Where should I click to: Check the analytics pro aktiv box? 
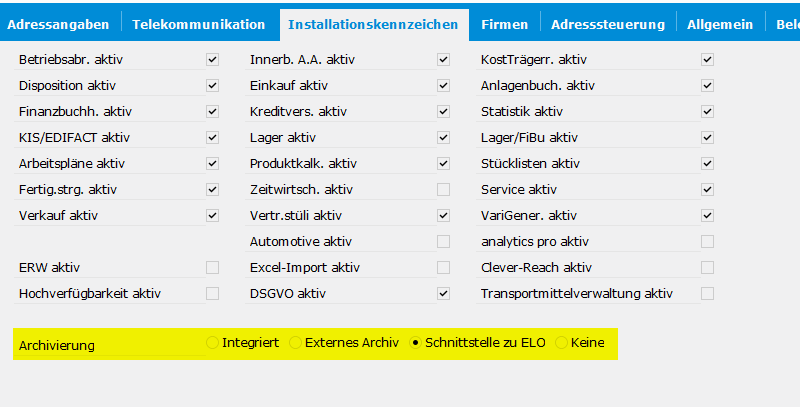(707, 242)
